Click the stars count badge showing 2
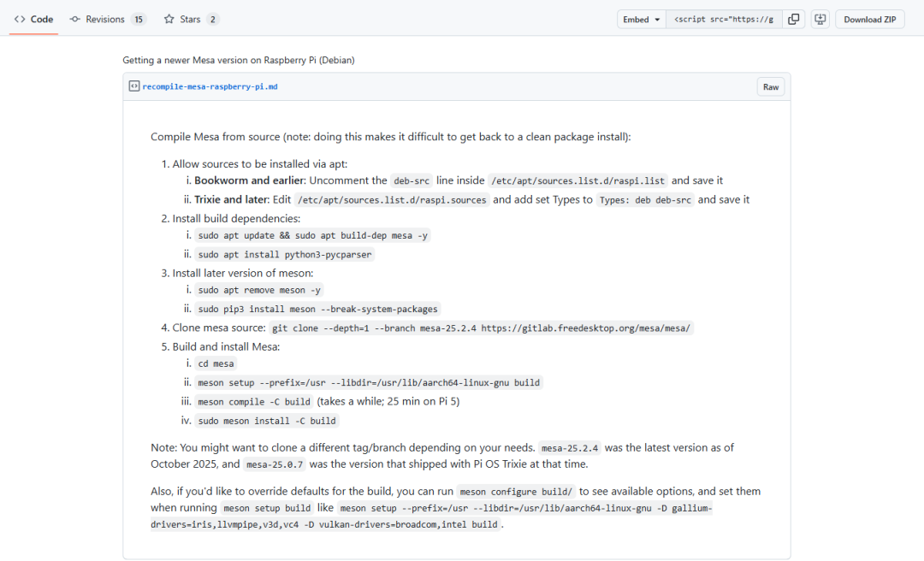Screen dimensions: 924x561 (212, 19)
